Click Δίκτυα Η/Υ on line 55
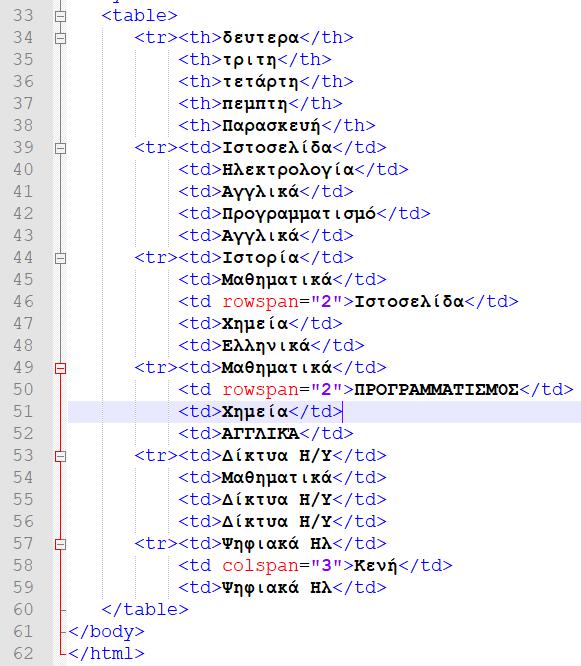The width and height of the screenshot is (581, 666). pyautogui.click(x=277, y=500)
